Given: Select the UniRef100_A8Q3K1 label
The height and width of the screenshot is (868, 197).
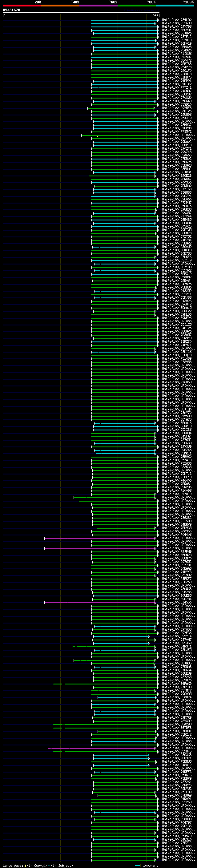Looking at the screenshot, I should (176, 758).
